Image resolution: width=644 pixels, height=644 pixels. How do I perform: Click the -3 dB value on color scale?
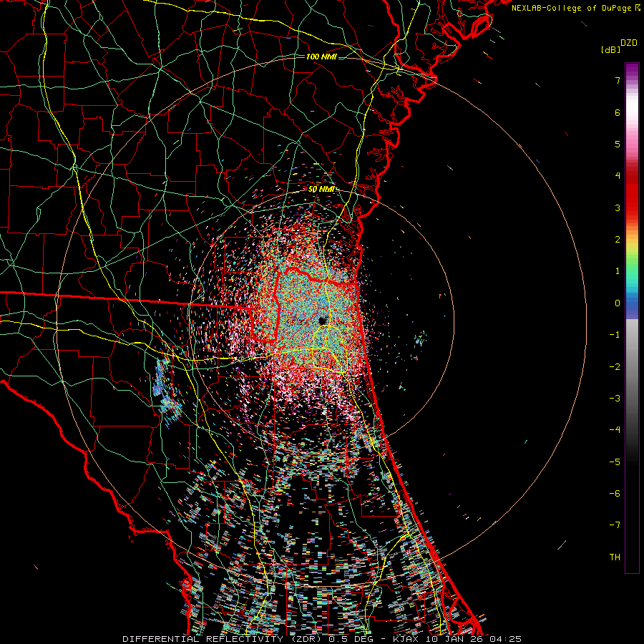[615, 399]
